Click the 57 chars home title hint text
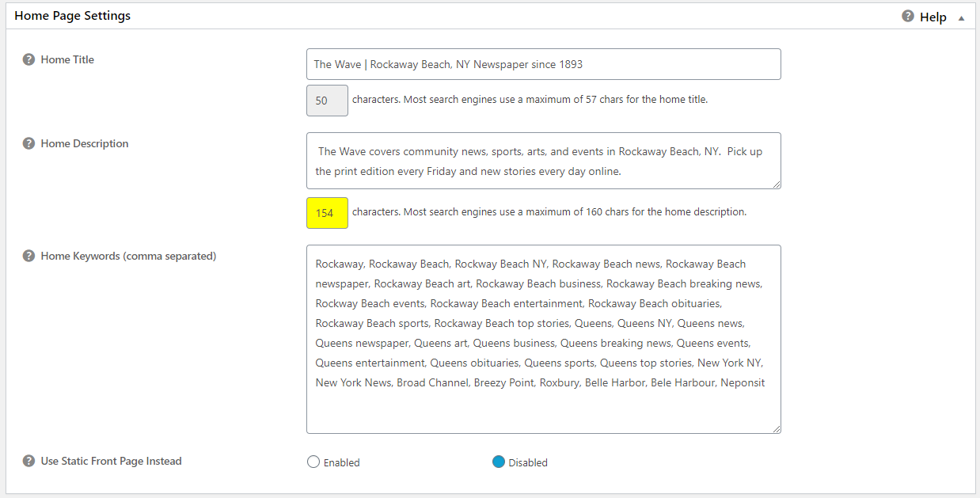980x498 pixels. click(x=530, y=100)
